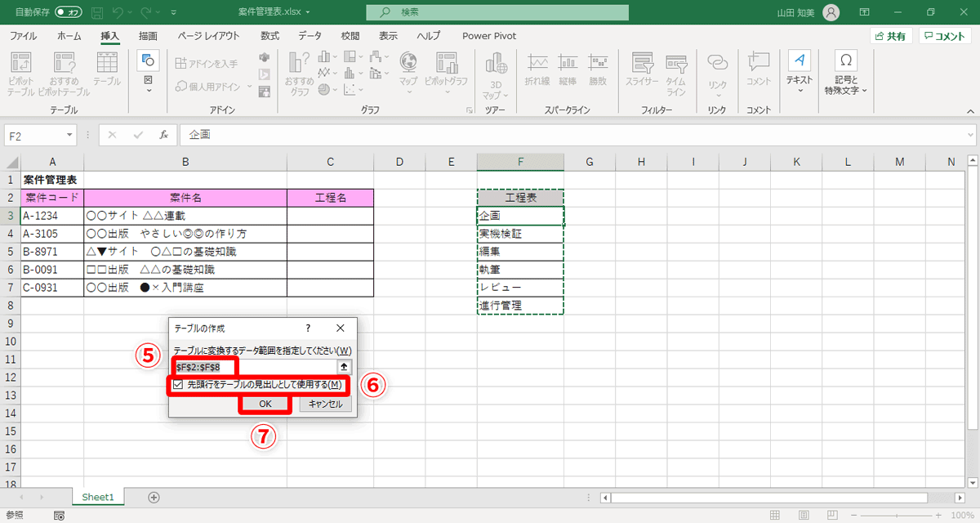Click the zoom in plus button
Viewport: 980px width, 523px height.
point(938,516)
